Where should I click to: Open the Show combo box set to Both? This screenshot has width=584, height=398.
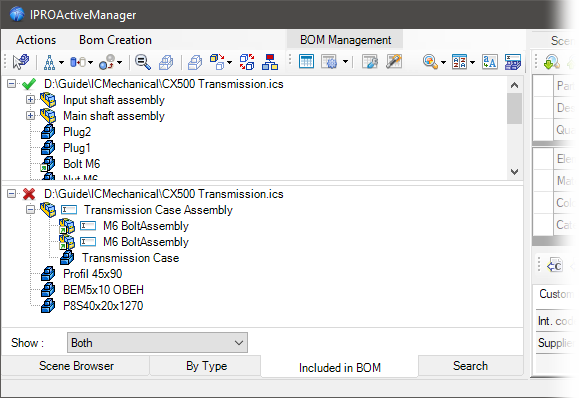(157, 343)
